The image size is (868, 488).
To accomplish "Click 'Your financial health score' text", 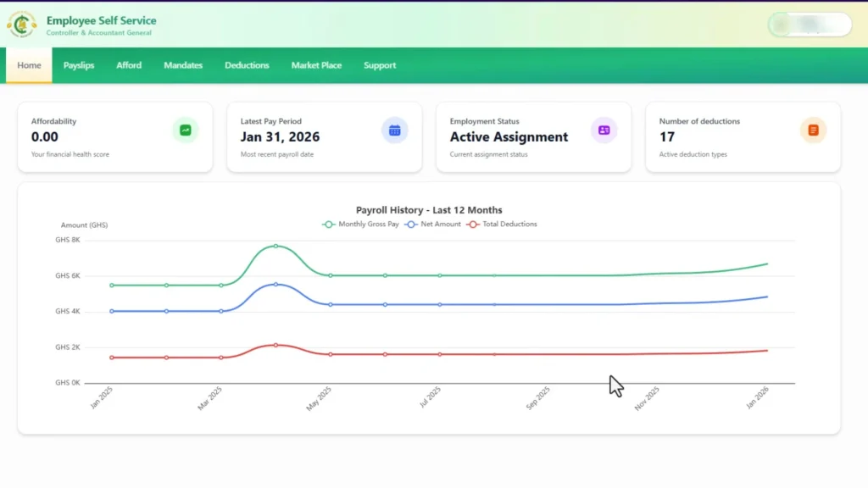I will pos(70,154).
